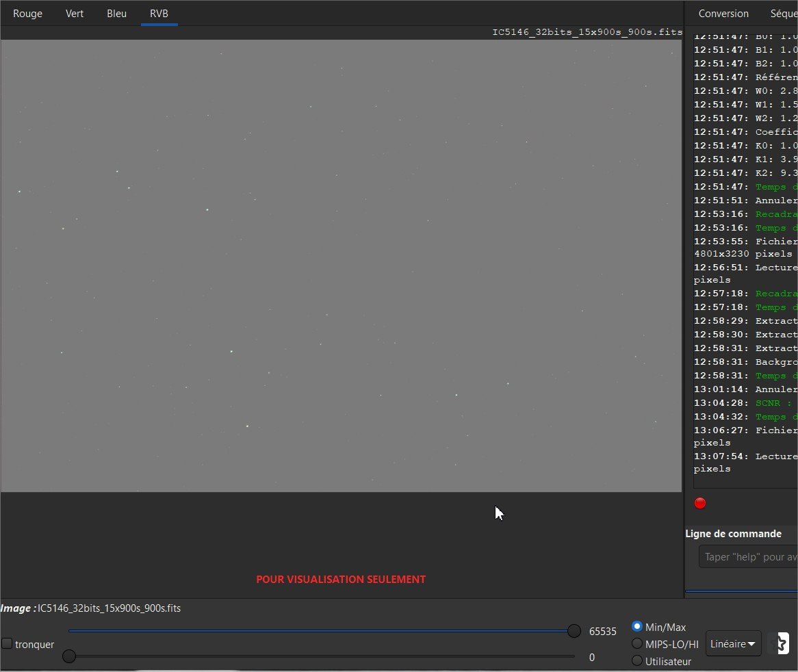Click the 'Ligne de commande' heading

coord(733,534)
